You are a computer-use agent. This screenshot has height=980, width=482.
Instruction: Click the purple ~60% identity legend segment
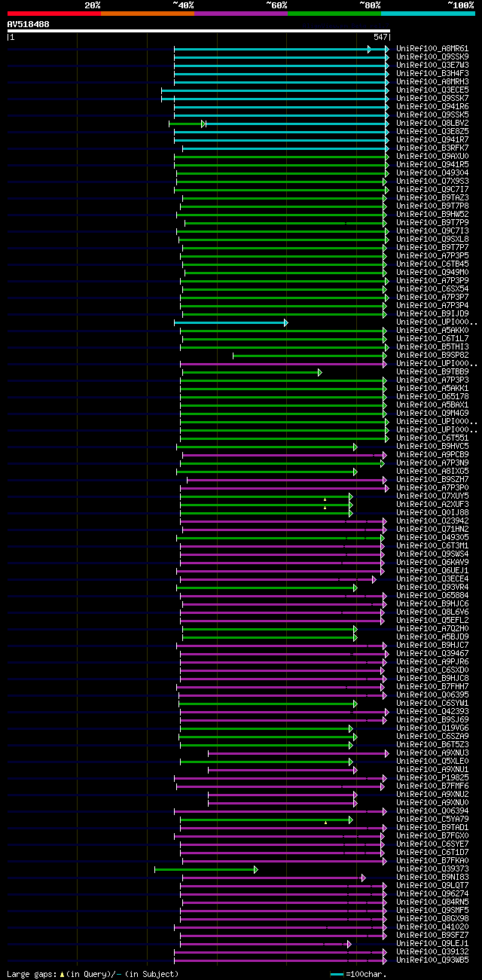[x=241, y=14]
